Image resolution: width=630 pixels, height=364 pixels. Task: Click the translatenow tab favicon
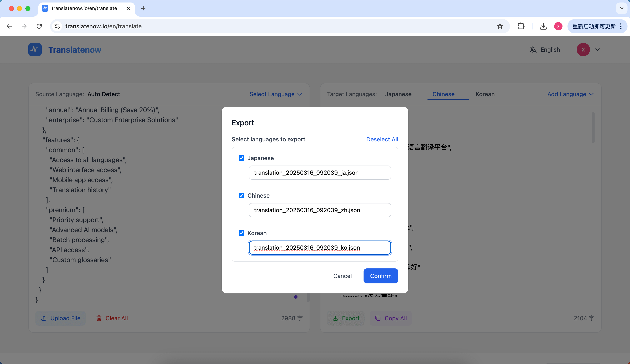click(x=45, y=8)
